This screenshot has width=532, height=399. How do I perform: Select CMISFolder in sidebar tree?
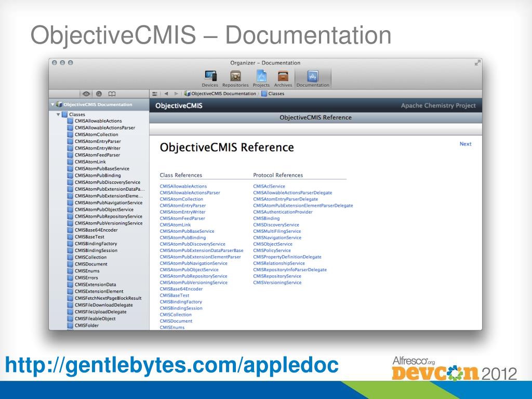[x=83, y=325]
